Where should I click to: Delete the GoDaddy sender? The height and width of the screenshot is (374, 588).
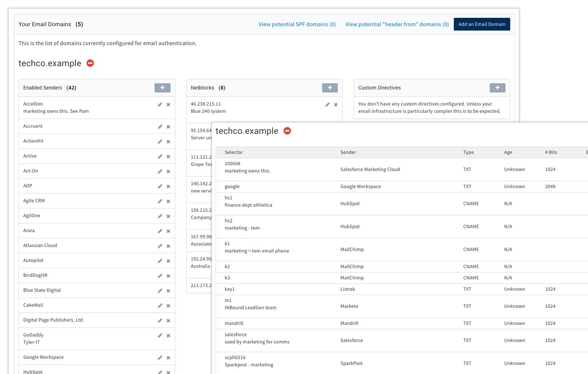pos(168,335)
